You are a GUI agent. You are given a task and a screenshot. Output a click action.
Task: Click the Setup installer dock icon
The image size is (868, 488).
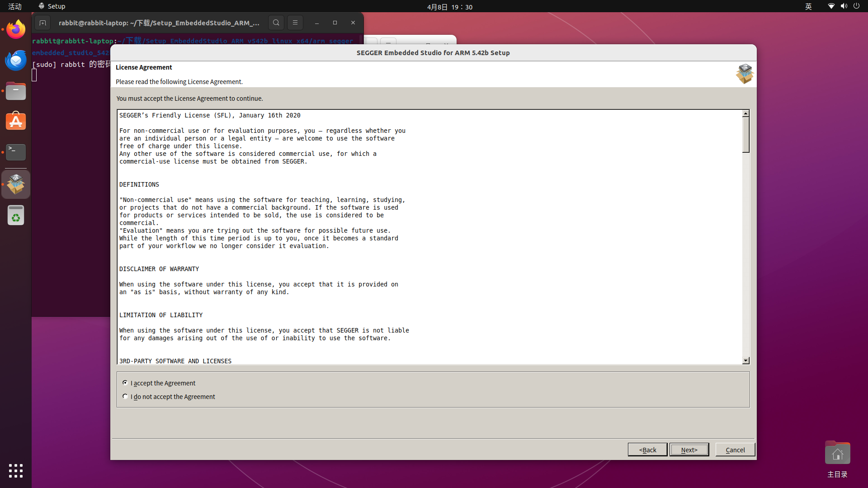coord(16,184)
